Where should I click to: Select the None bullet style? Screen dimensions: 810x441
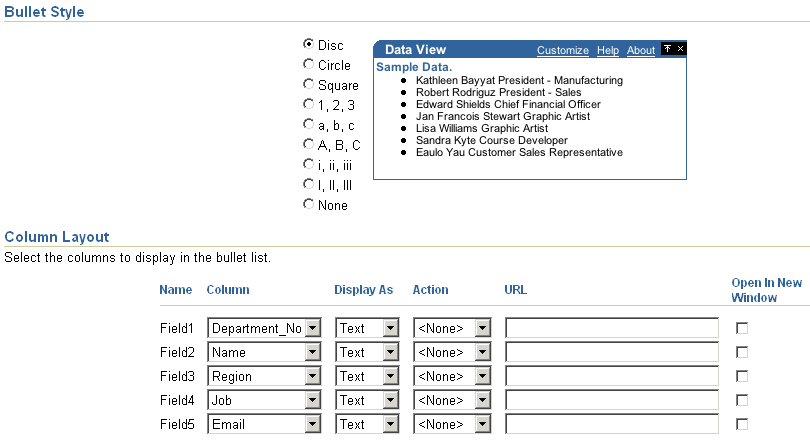[x=308, y=204]
